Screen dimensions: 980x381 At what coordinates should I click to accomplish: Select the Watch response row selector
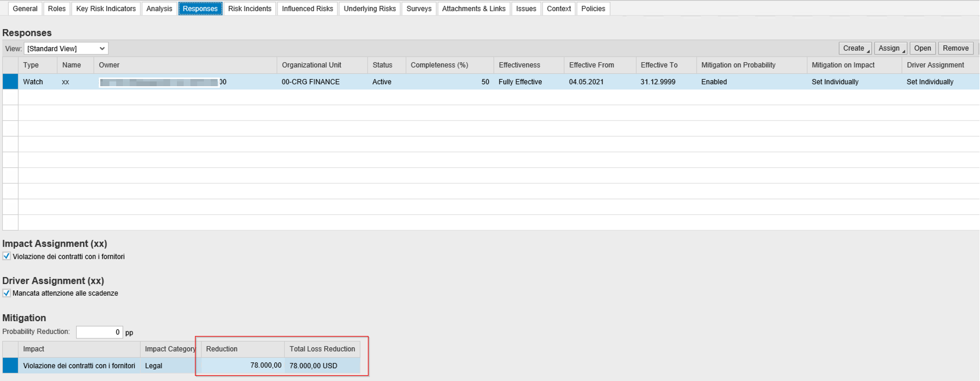pos(10,82)
